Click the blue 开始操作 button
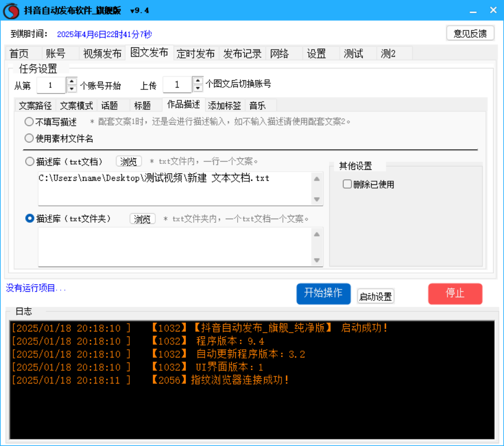The image size is (504, 446). tap(324, 294)
